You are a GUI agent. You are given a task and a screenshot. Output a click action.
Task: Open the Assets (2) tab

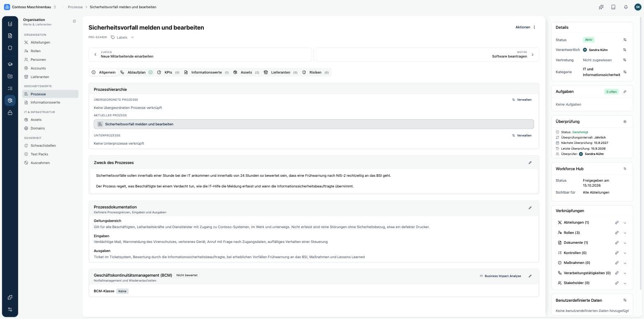point(246,72)
